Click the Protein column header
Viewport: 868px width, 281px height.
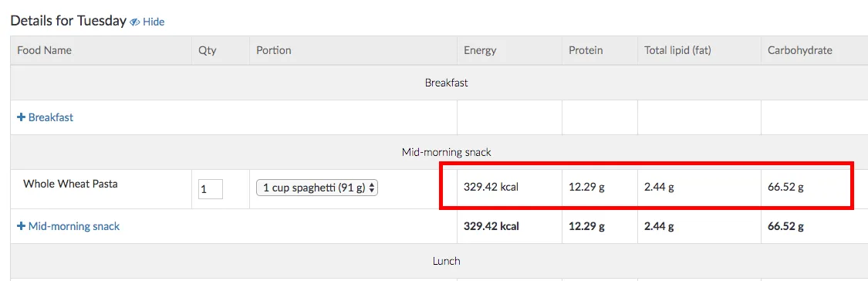pos(586,50)
